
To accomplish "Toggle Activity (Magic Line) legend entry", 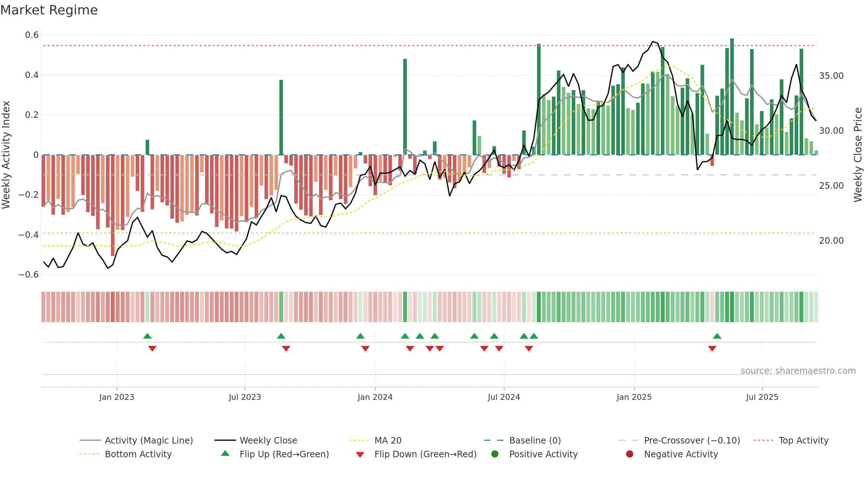I will click(x=136, y=440).
